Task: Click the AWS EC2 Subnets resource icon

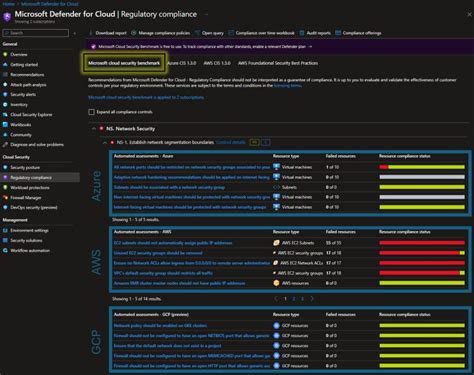Action: click(276, 243)
